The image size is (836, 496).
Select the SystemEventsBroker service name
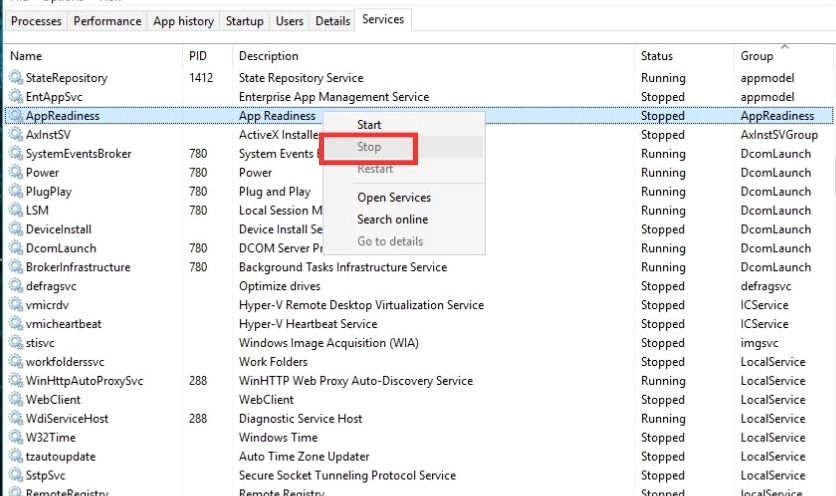[x=78, y=154]
